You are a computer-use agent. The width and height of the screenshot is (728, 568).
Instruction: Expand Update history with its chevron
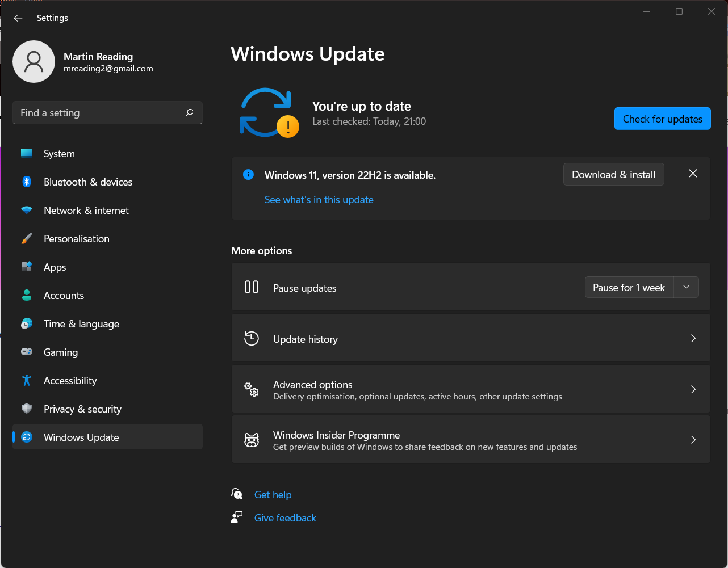point(693,338)
